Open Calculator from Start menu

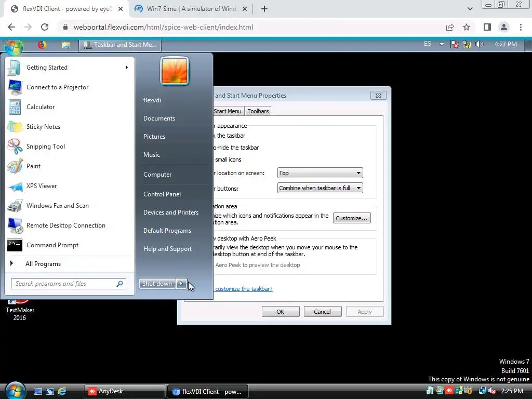(70, 107)
